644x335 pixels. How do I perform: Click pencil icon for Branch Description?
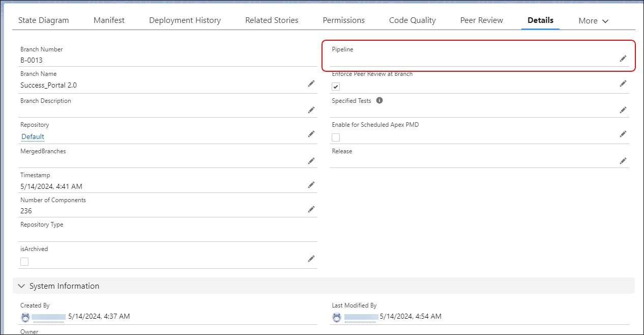coord(311,110)
